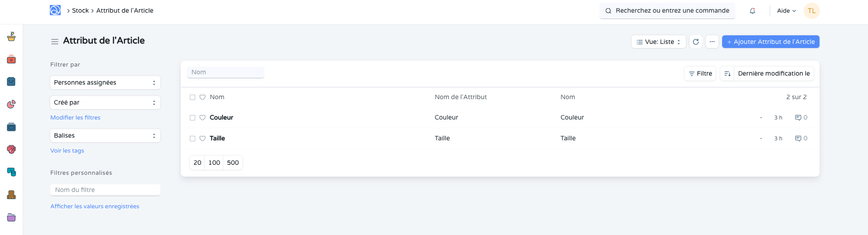This screenshot has height=235, width=868.
Task: Refresh the attribute list
Action: (x=696, y=42)
